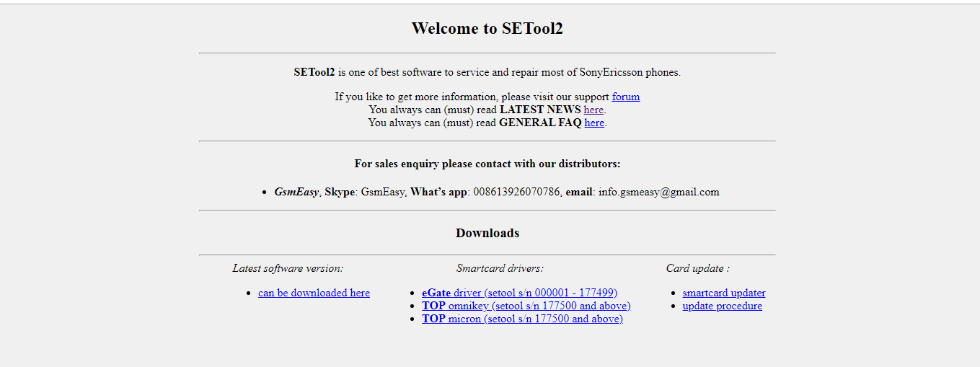Open update procedure link

[x=723, y=306]
